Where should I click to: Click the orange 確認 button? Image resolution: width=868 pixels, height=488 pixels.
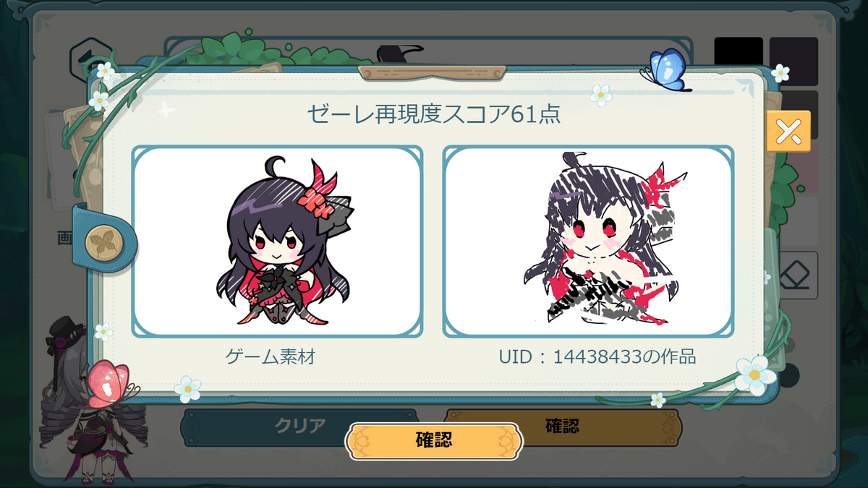(x=434, y=440)
